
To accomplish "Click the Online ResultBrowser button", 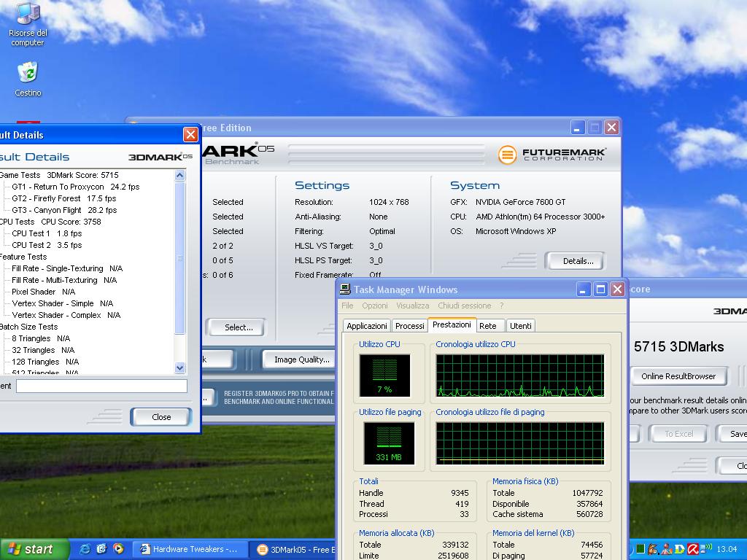I will 678,376.
